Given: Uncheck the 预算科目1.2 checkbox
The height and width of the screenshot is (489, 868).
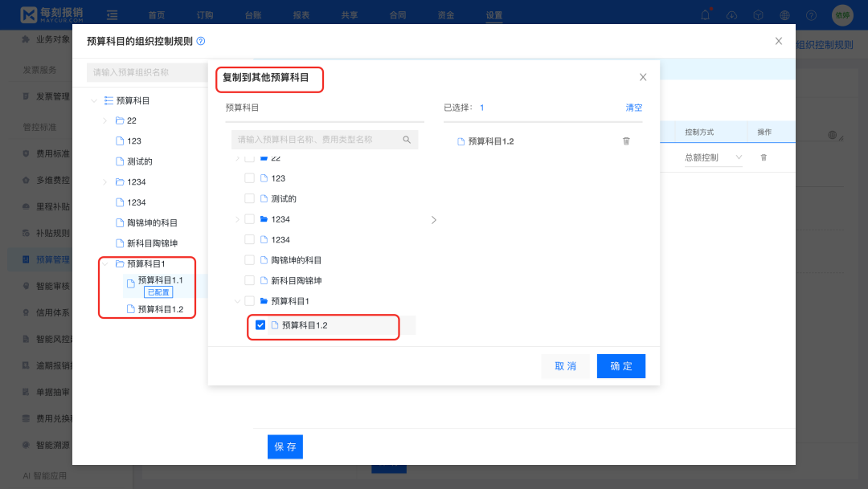Looking at the screenshot, I should pyautogui.click(x=260, y=325).
